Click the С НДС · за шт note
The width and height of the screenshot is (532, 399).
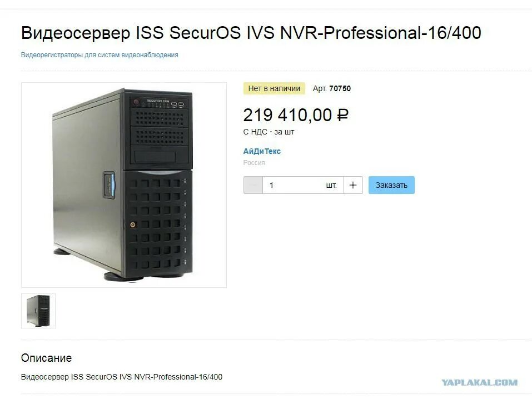click(x=269, y=132)
